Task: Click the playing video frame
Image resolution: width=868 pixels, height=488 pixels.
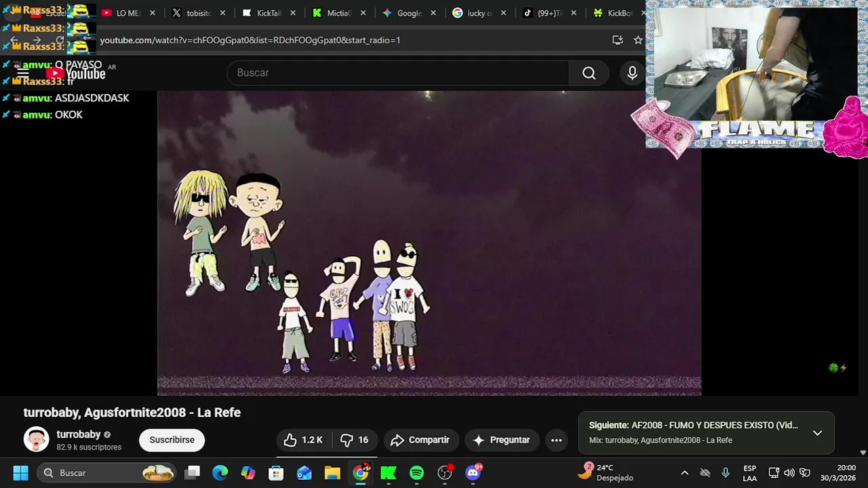Action: click(429, 243)
